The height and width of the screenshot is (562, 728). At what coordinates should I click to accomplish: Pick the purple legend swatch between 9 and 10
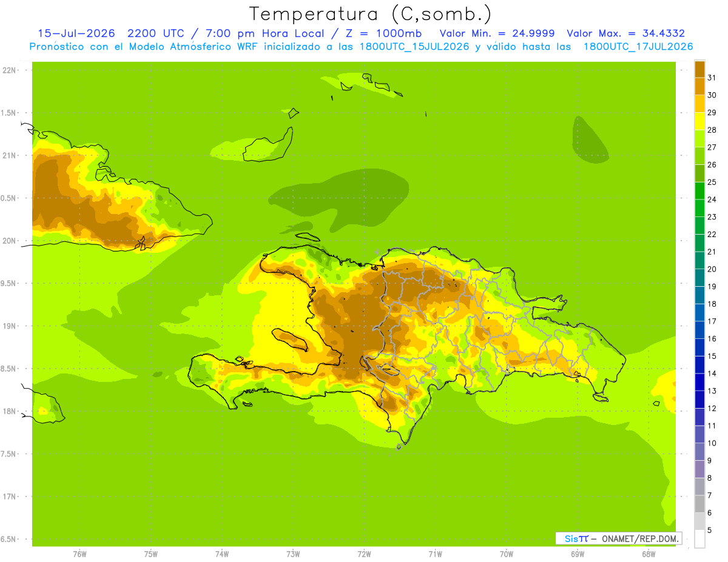699,452
